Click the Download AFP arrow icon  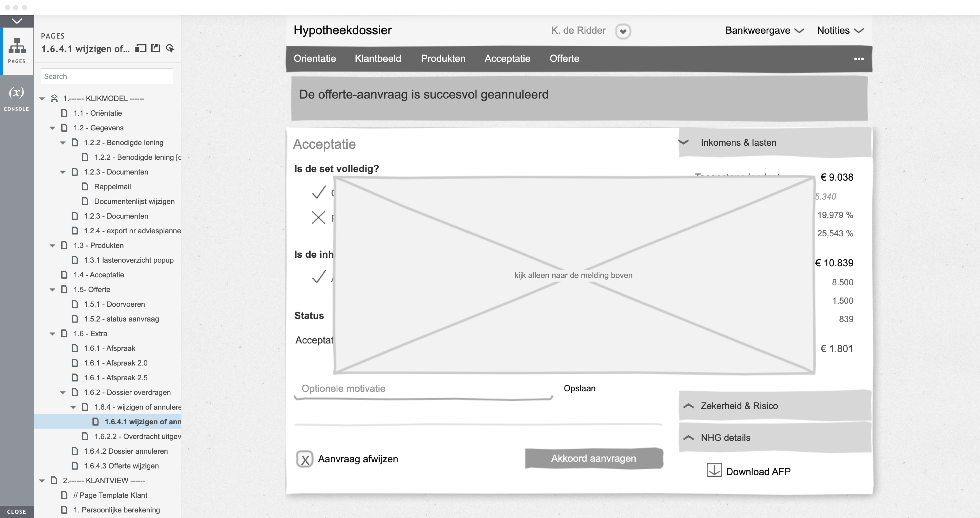point(714,470)
